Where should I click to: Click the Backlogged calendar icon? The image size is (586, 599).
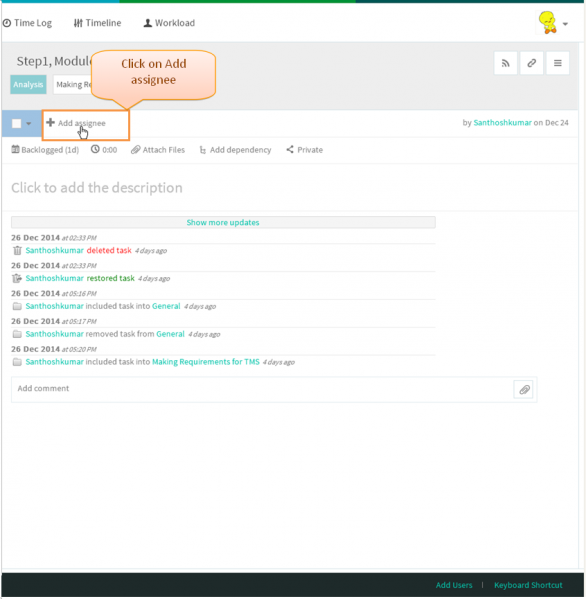[x=15, y=149]
